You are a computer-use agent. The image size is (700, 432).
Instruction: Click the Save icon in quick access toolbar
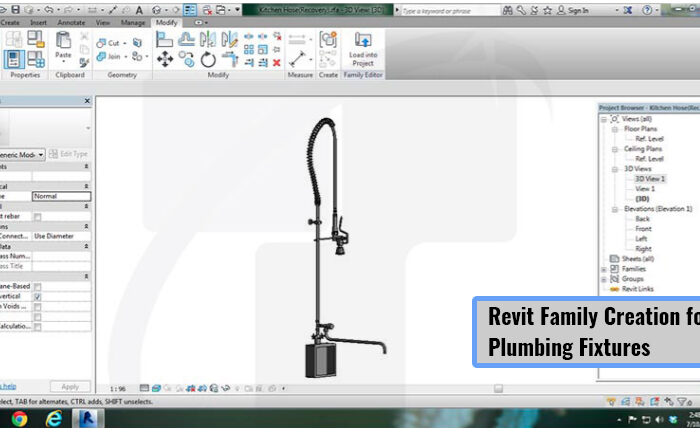tap(16, 9)
